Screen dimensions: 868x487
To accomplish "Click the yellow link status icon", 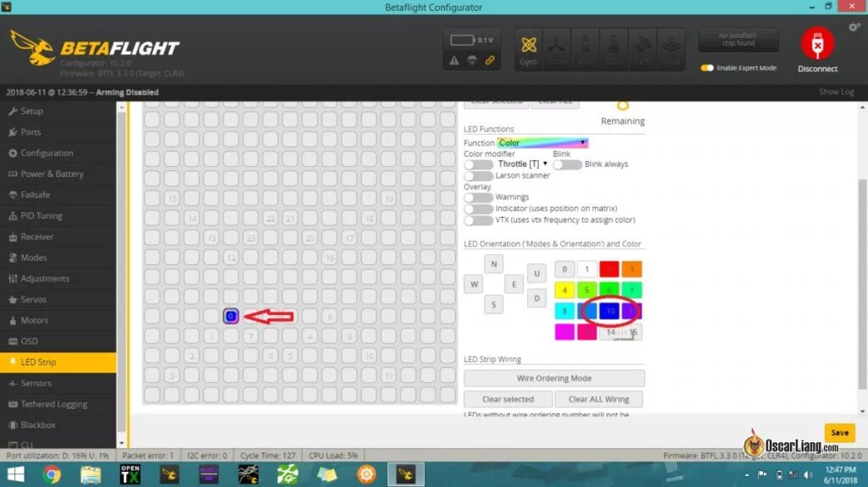I will point(490,60).
